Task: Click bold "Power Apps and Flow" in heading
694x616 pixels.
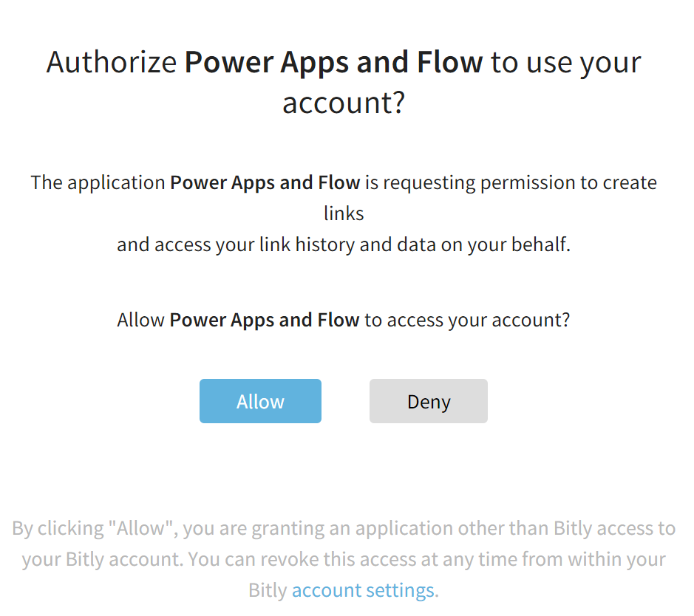Action: tap(333, 62)
